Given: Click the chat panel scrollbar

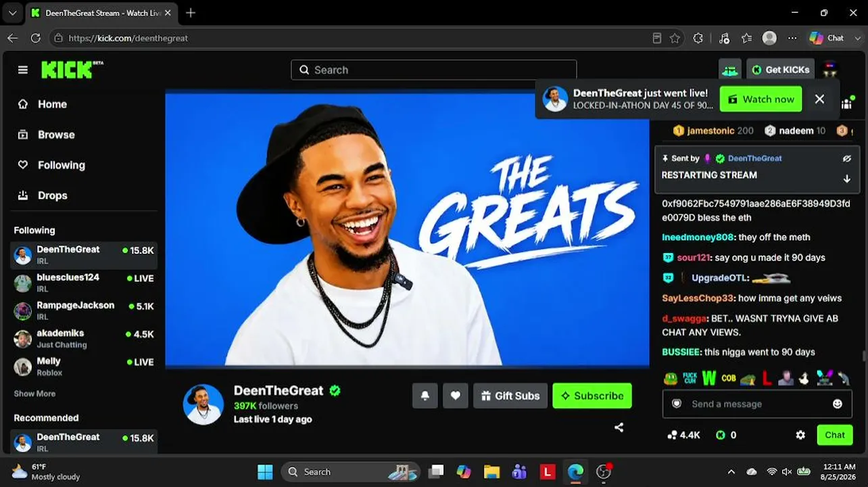Looking at the screenshot, I should coord(865,356).
